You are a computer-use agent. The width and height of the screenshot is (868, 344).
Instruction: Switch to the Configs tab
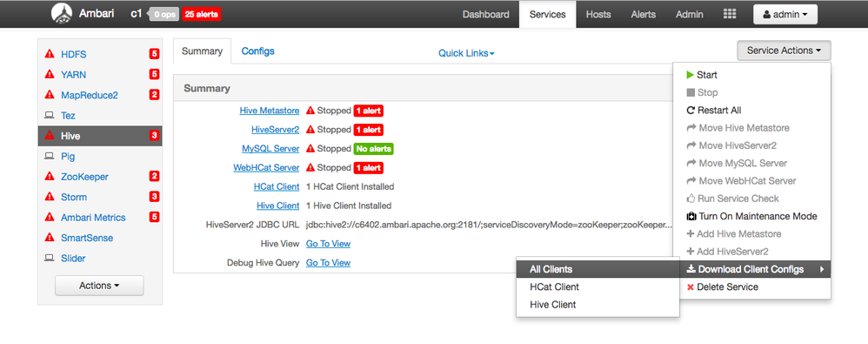258,51
